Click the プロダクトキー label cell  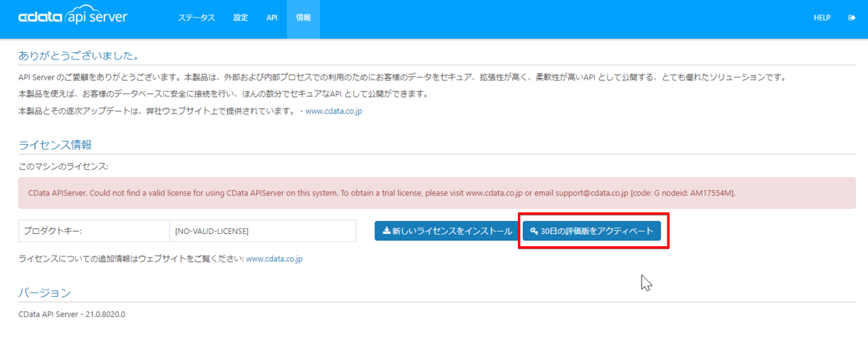tap(93, 231)
